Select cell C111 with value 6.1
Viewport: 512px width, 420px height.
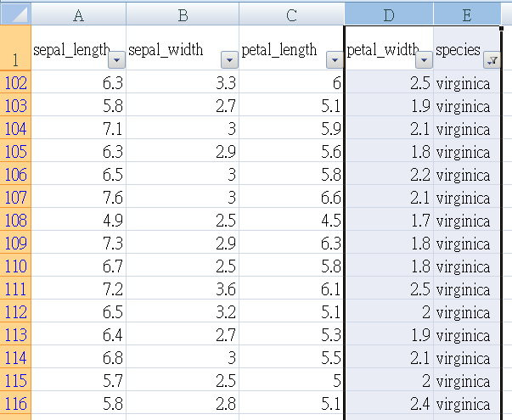point(291,288)
